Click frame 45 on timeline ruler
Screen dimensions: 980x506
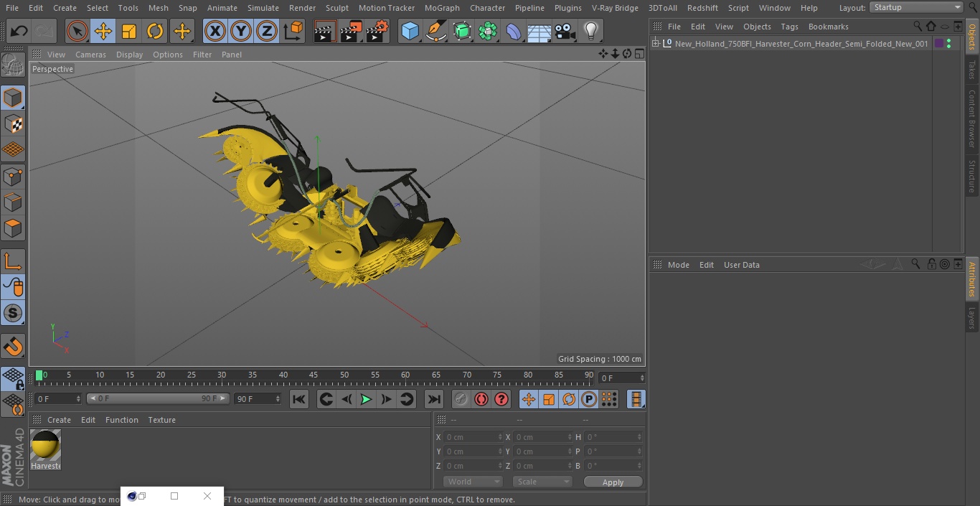314,375
